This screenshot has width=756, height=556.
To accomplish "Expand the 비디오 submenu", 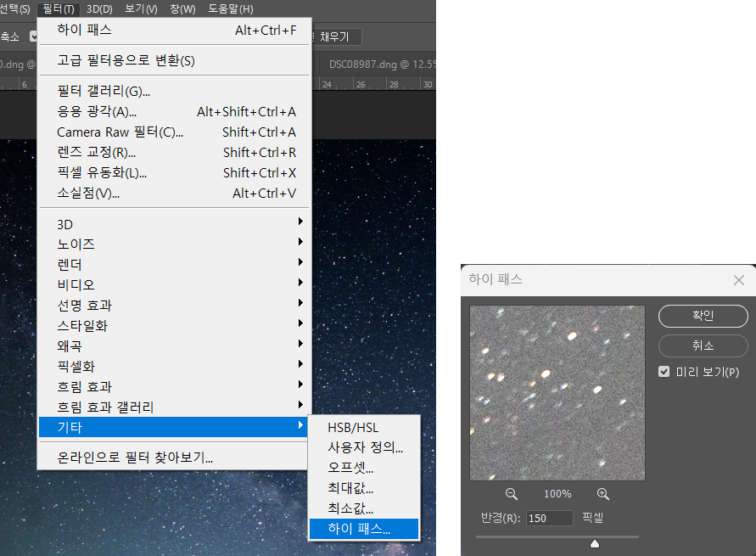I will (175, 284).
